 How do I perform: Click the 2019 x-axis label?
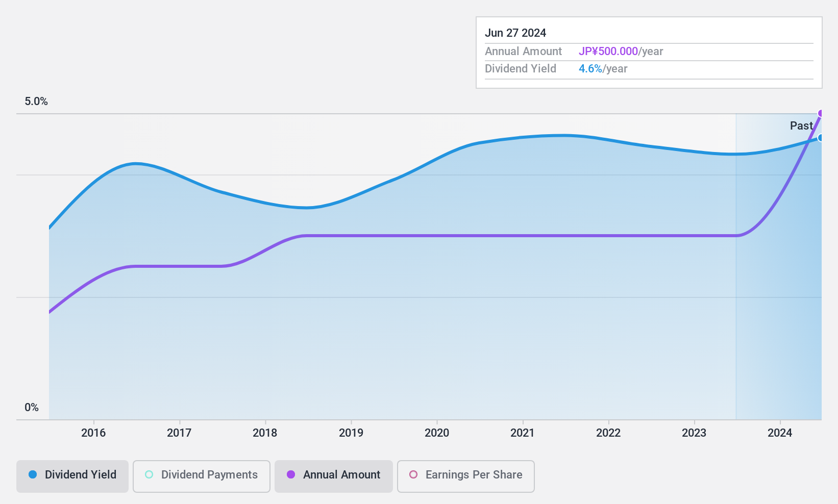coord(351,433)
